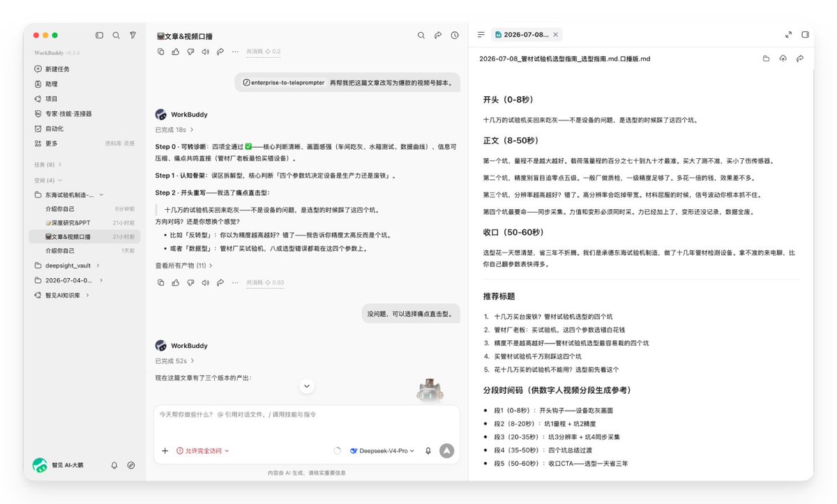The image size is (837, 504).
Task: Expand the deepsight_vault folder
Action: point(68,266)
